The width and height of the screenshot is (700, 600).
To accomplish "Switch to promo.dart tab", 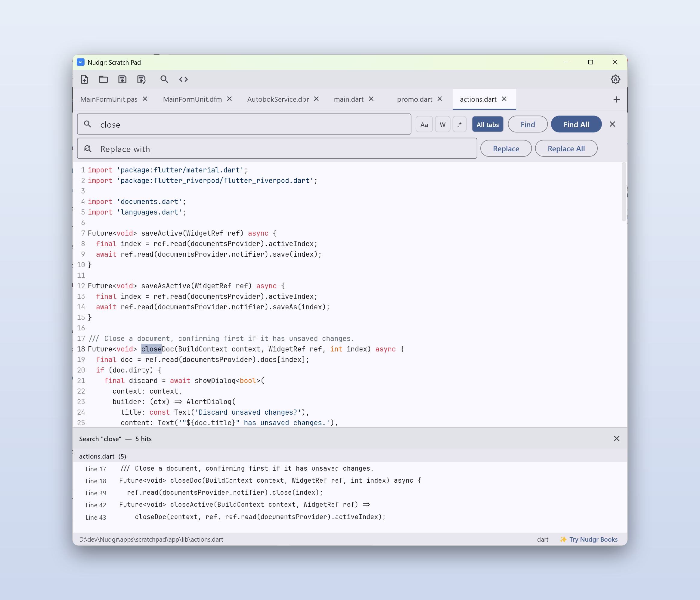I will tap(414, 99).
